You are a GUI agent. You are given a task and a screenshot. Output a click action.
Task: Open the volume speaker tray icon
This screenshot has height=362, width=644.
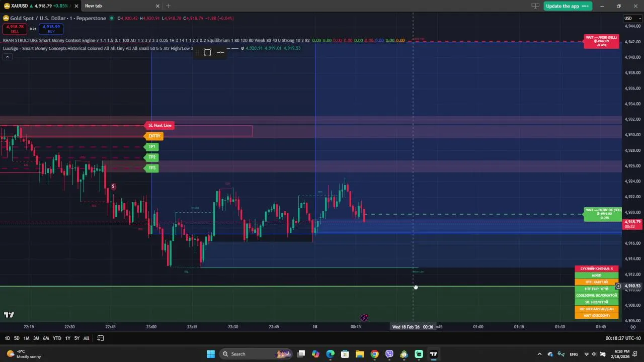pyautogui.click(x=593, y=354)
